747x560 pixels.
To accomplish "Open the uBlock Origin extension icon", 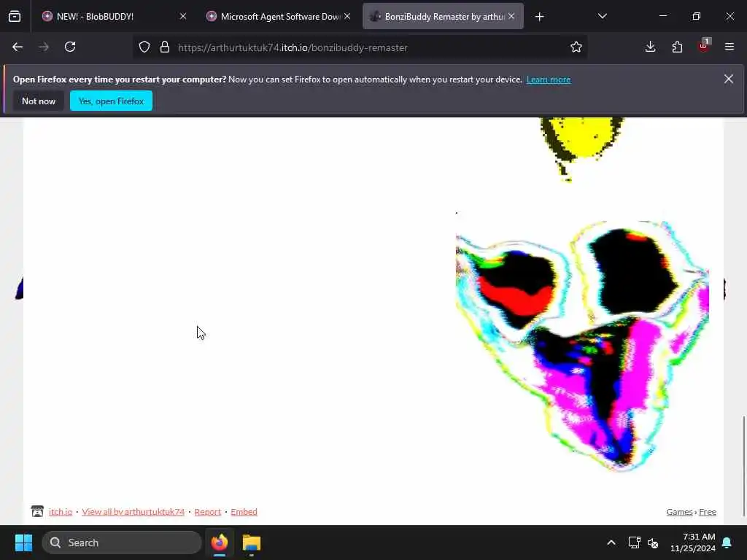I will tap(704, 46).
